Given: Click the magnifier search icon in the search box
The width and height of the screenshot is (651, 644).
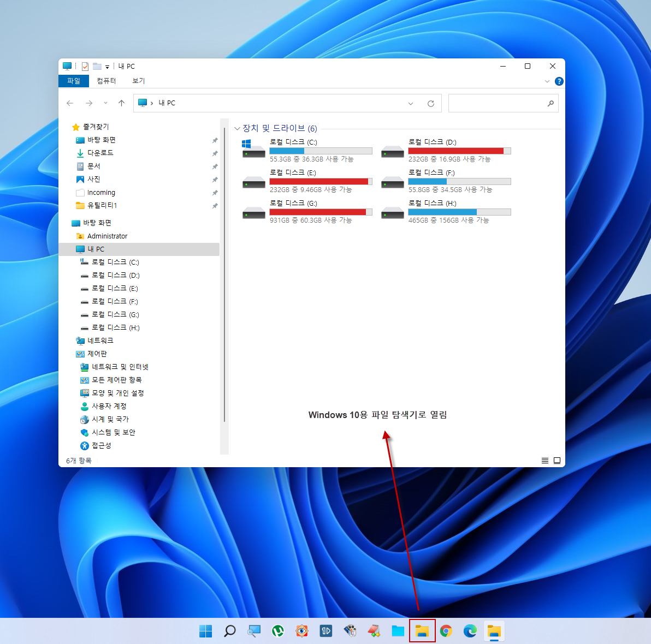Looking at the screenshot, I should [x=551, y=103].
